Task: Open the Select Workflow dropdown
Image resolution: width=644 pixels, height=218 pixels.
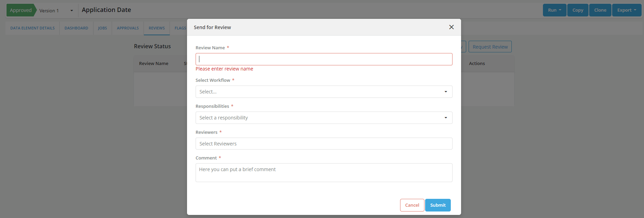Action: point(324,92)
